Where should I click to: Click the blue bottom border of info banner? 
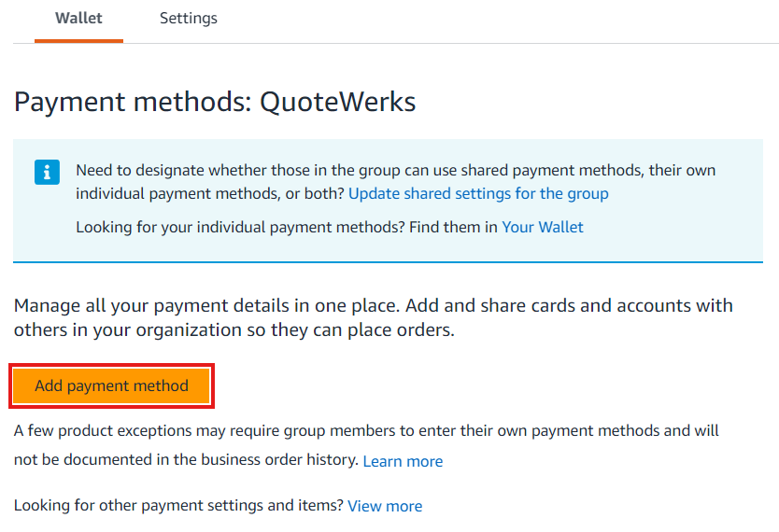388,262
